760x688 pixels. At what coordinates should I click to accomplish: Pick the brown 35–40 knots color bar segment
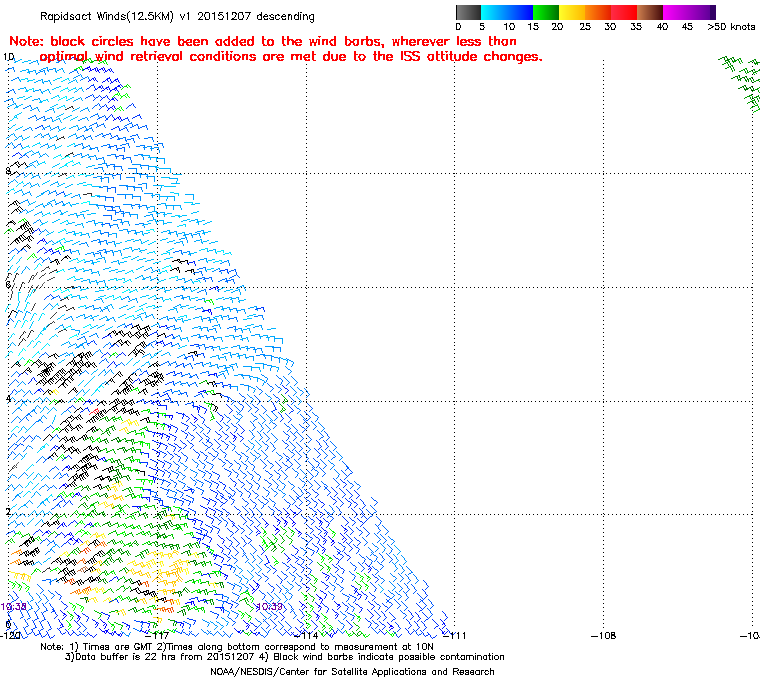pos(650,12)
